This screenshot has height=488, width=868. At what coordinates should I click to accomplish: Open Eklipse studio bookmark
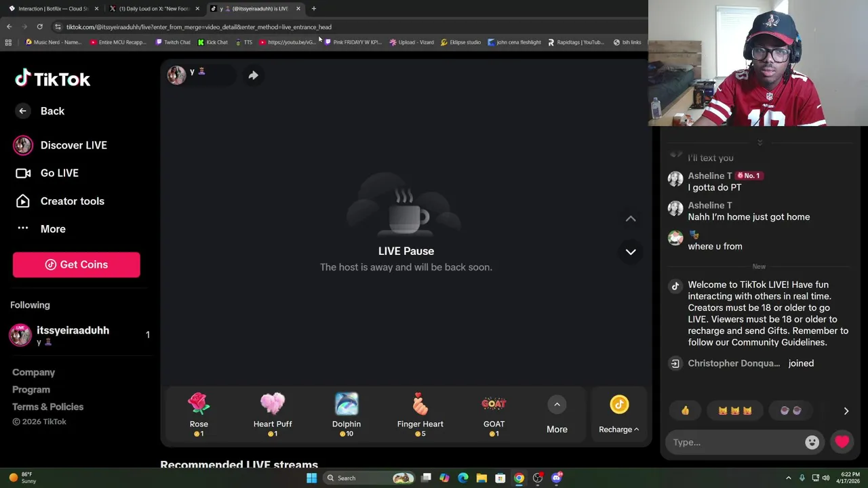click(460, 42)
